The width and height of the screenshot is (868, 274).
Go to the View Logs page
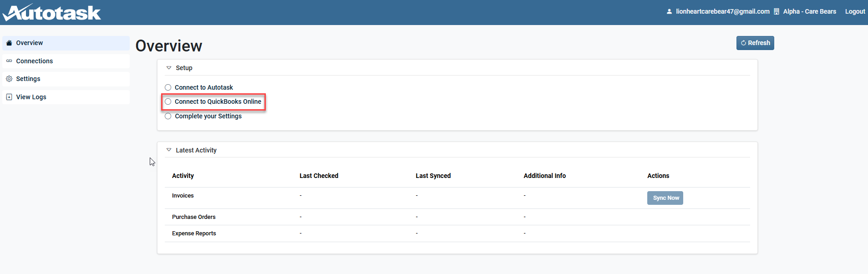[x=31, y=97]
